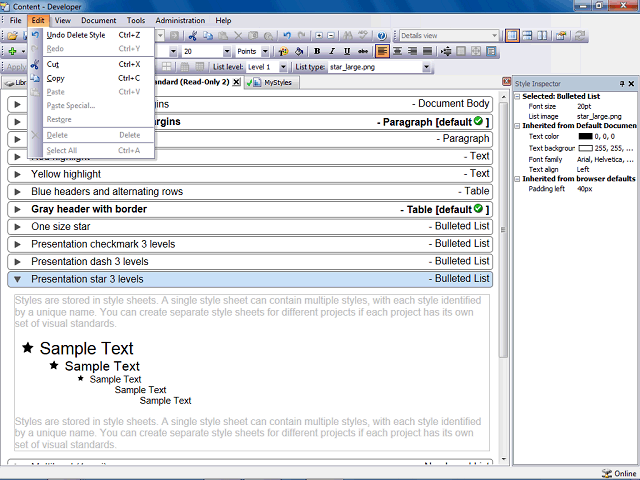Click the red close icon beside the tabs
Viewport: 640px width, 480px height.
507,81
